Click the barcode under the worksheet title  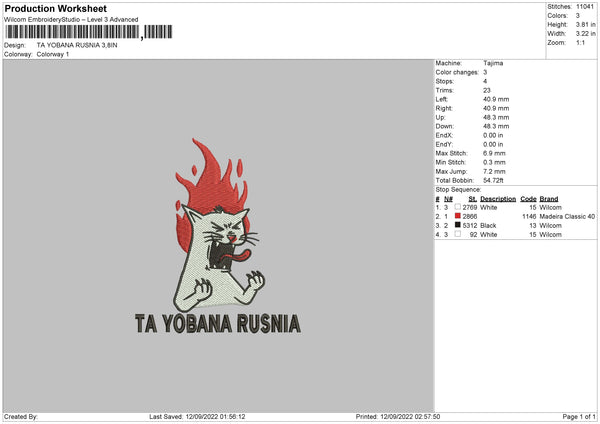tap(73, 33)
